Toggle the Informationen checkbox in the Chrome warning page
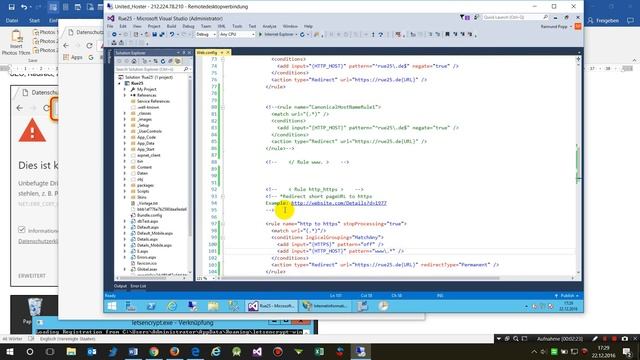The width and height of the screenshot is (640, 360). [x=22, y=230]
